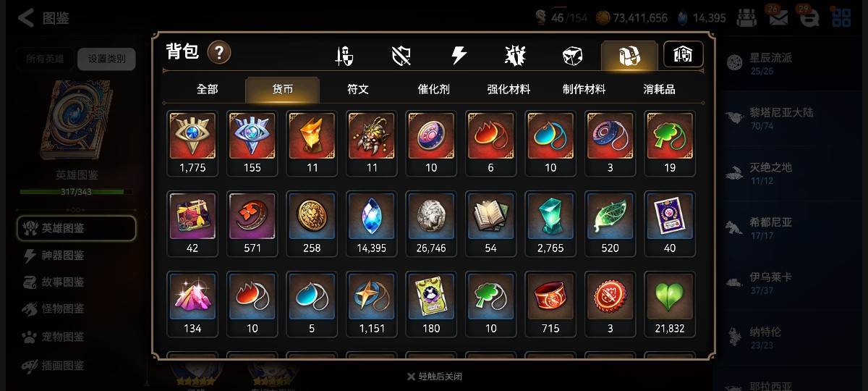The width and height of the screenshot is (868, 391).
Task: Click the pink mountain item with 134
Action: pos(192,304)
